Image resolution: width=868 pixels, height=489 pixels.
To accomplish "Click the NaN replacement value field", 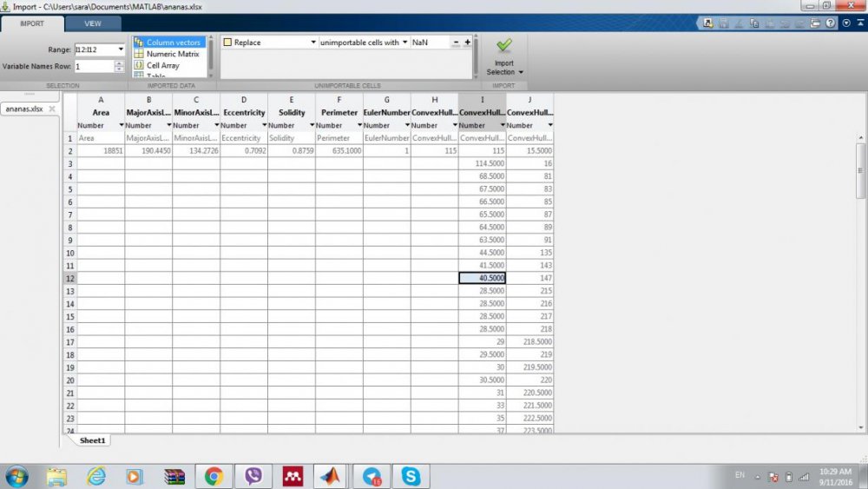I will pyautogui.click(x=430, y=42).
